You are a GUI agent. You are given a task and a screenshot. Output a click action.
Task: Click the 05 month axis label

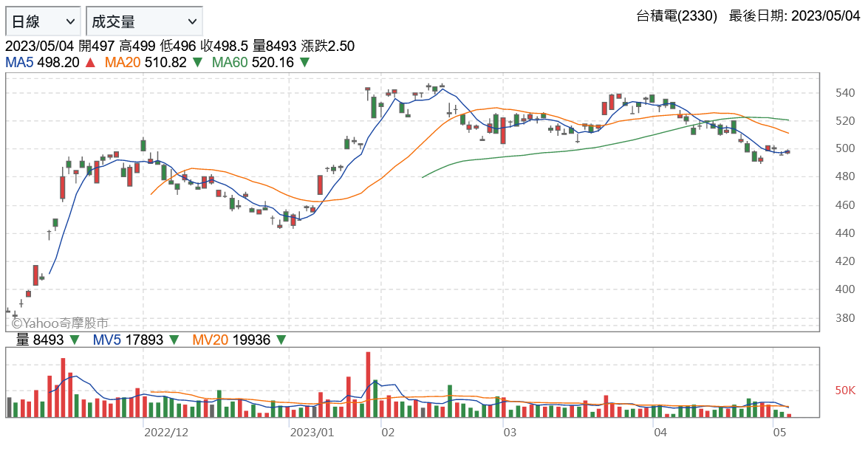pyautogui.click(x=779, y=433)
